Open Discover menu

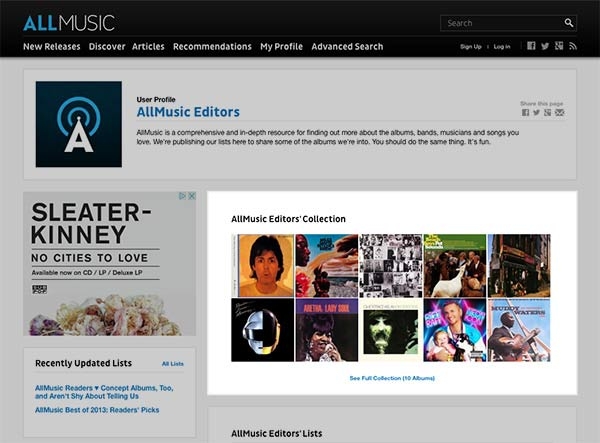pyautogui.click(x=107, y=47)
